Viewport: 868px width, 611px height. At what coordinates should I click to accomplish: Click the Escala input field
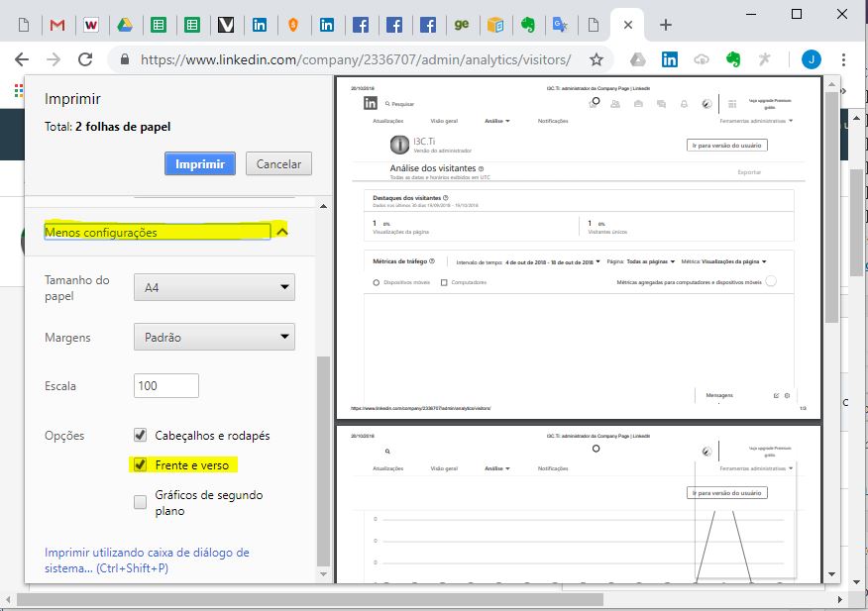(166, 385)
